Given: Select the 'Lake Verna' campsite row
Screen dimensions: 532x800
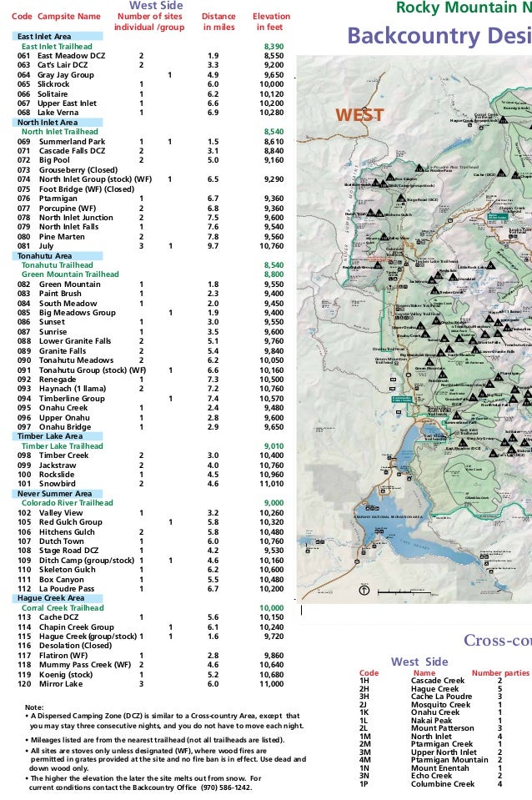Looking at the screenshot, I should 150,113.
